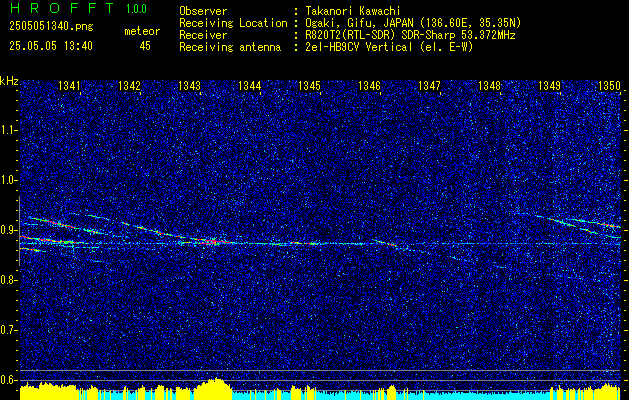629x400 pixels.
Task: Select filename 2505051340.png
Action: tap(51, 27)
